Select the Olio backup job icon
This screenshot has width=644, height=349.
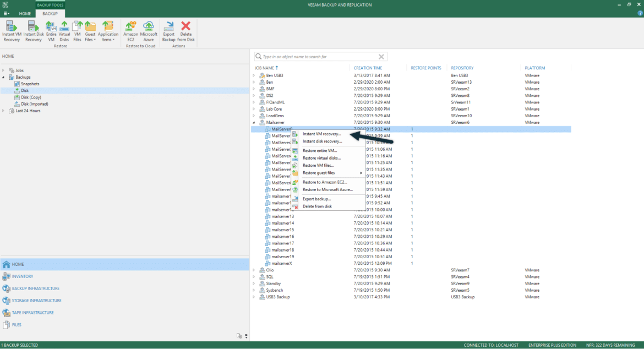[262, 270]
